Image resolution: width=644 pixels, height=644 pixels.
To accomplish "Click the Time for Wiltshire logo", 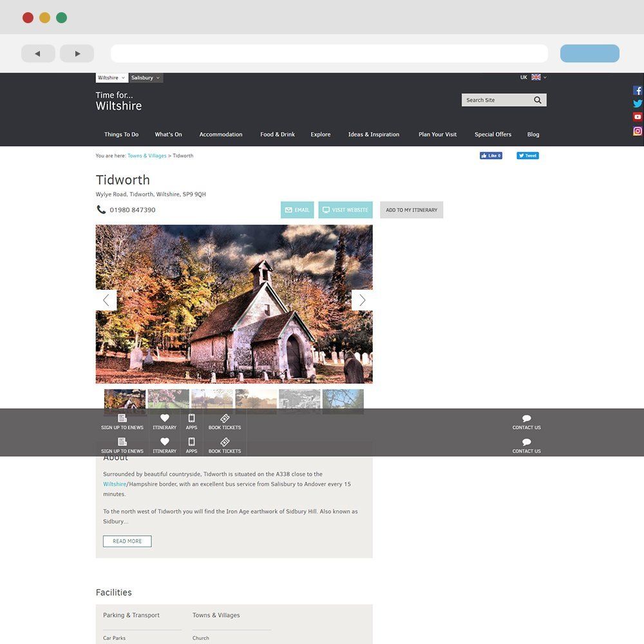I will click(118, 101).
